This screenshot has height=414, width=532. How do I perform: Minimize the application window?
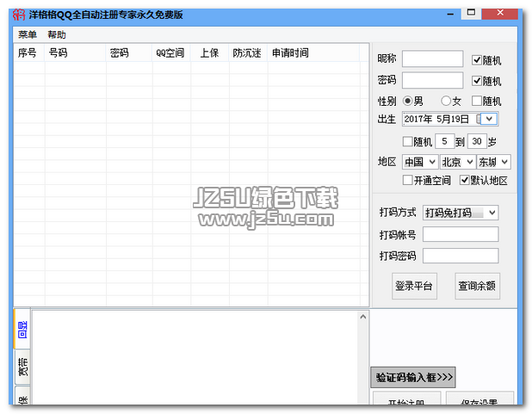(x=450, y=14)
